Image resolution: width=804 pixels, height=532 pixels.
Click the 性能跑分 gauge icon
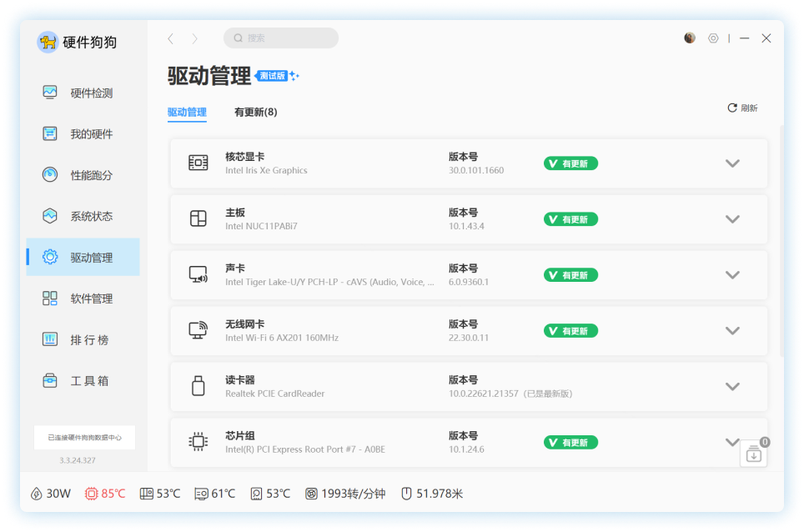coord(50,174)
